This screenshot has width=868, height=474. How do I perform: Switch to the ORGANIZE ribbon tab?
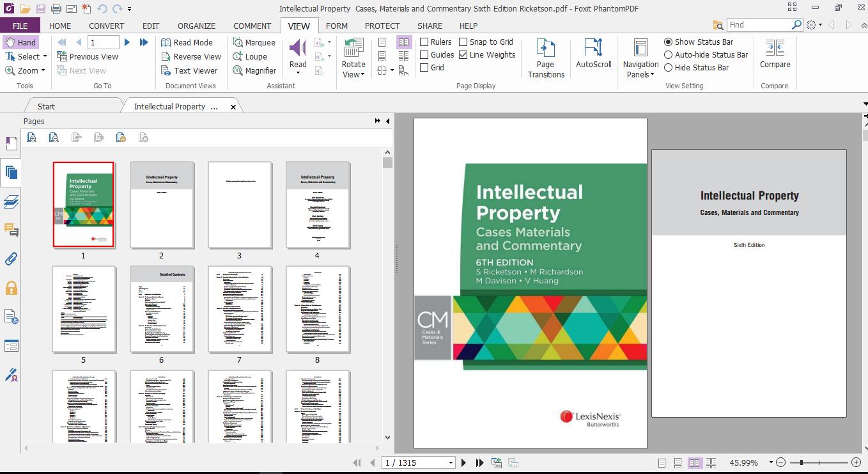(196, 26)
